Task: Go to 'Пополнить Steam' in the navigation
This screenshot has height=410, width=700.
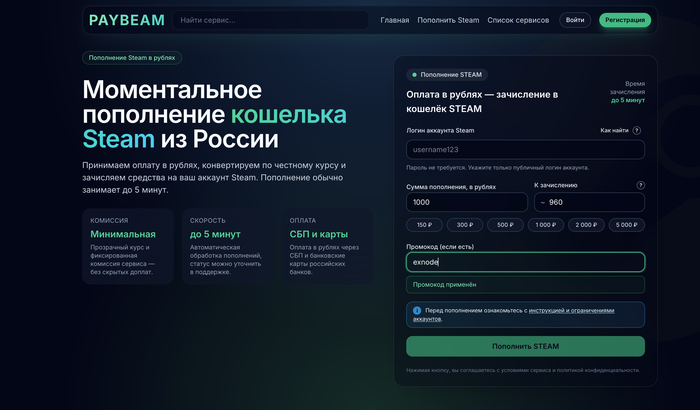Action: pyautogui.click(x=448, y=20)
